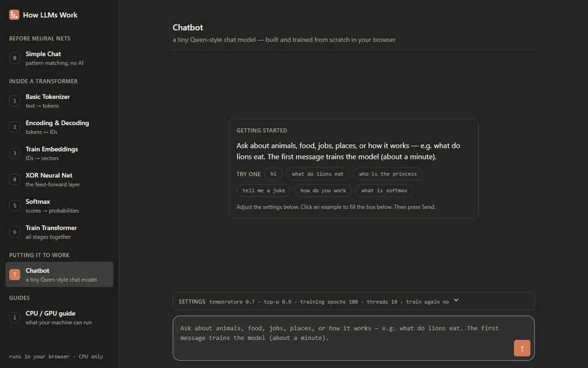The width and height of the screenshot is (588, 368).
Task: Click 'training epochs 100' setting text
Action: tap(329, 302)
